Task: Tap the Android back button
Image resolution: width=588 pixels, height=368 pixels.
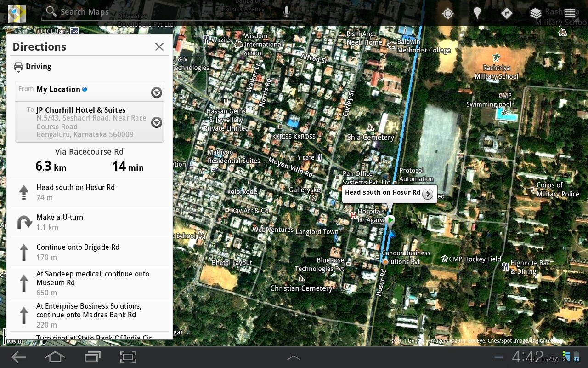Action: click(x=19, y=357)
